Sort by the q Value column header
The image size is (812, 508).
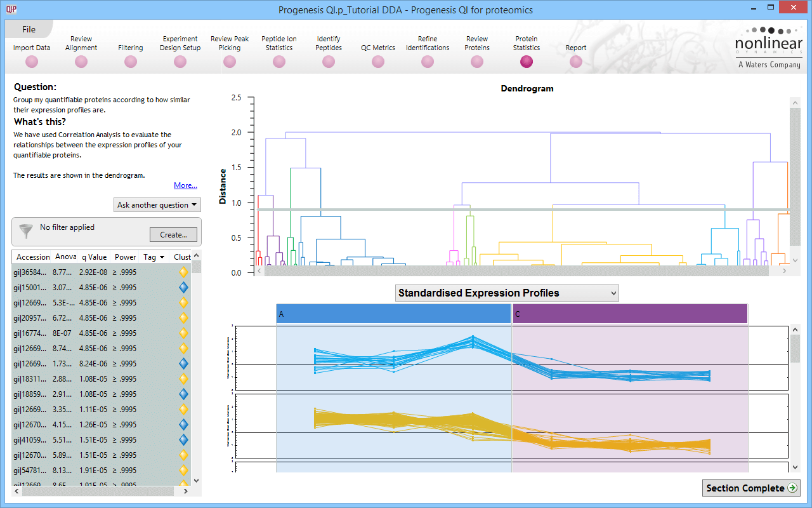(x=95, y=257)
